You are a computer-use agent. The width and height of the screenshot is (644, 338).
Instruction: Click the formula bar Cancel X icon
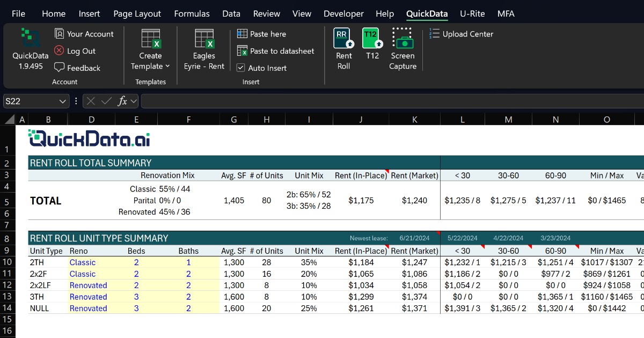click(91, 101)
